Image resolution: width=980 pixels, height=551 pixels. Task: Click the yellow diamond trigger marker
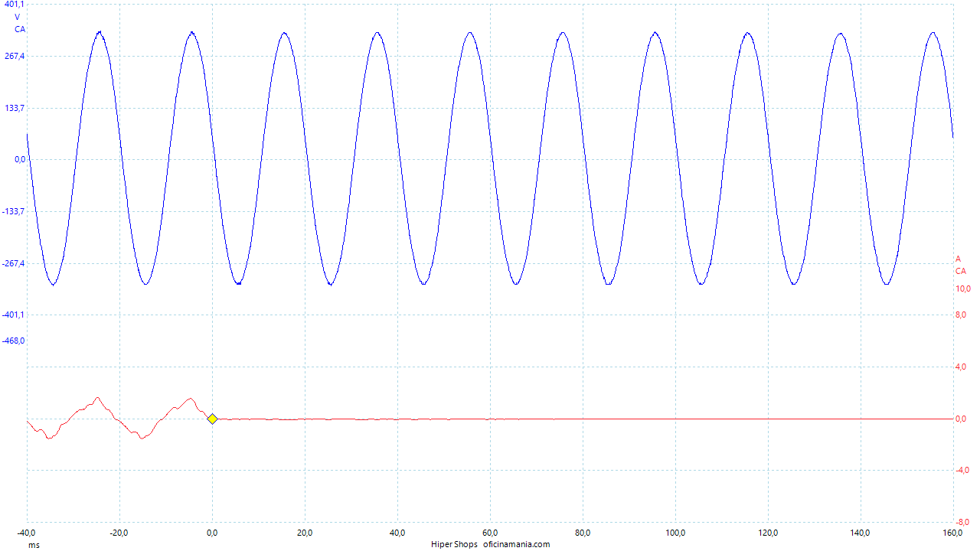[x=212, y=419]
